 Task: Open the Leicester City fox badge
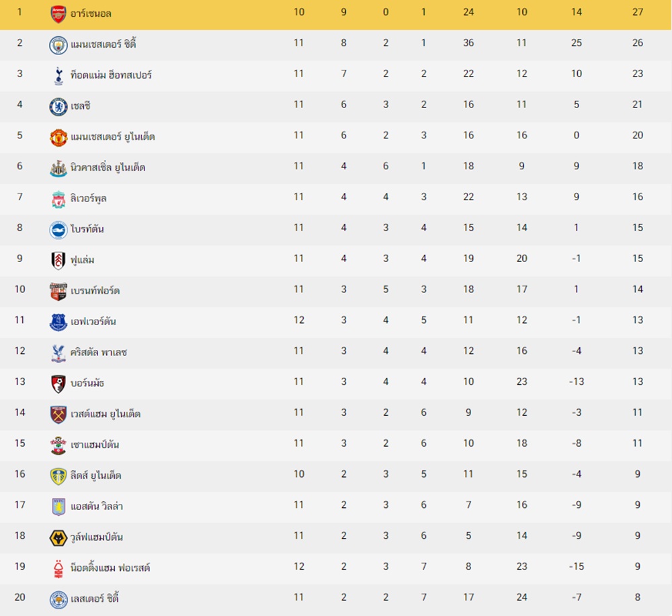tap(58, 599)
